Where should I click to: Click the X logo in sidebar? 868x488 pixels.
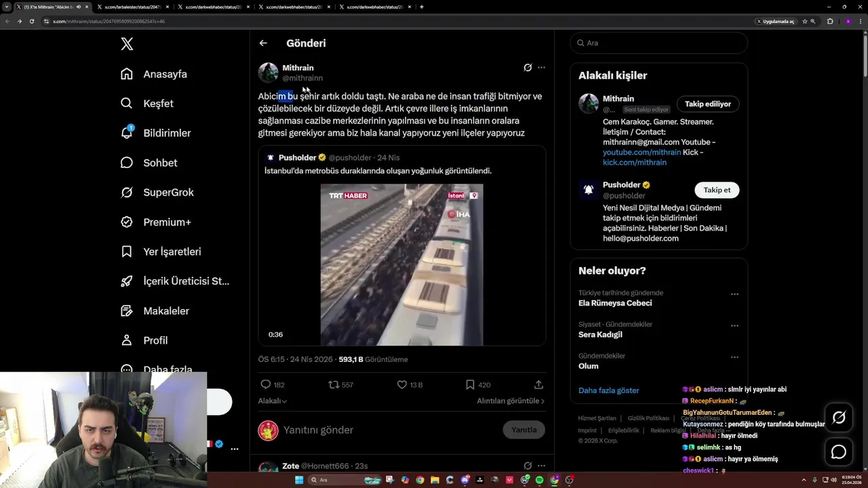pyautogui.click(x=127, y=44)
